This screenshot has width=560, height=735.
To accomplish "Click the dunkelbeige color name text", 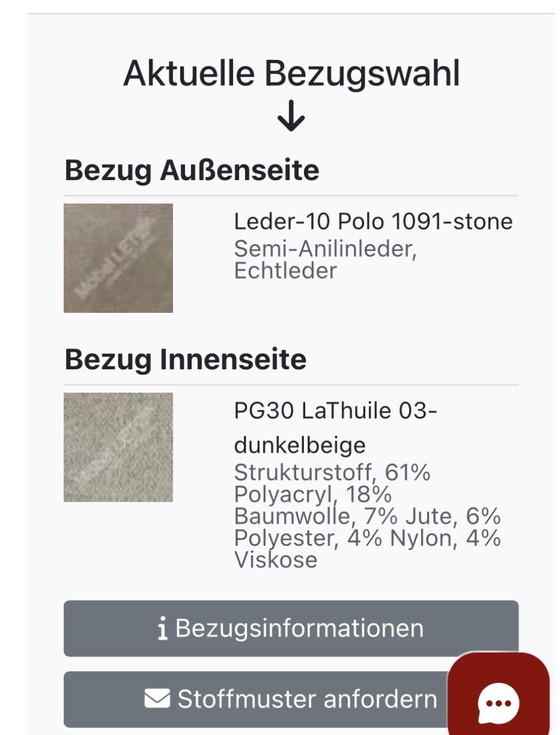I will click(299, 445).
